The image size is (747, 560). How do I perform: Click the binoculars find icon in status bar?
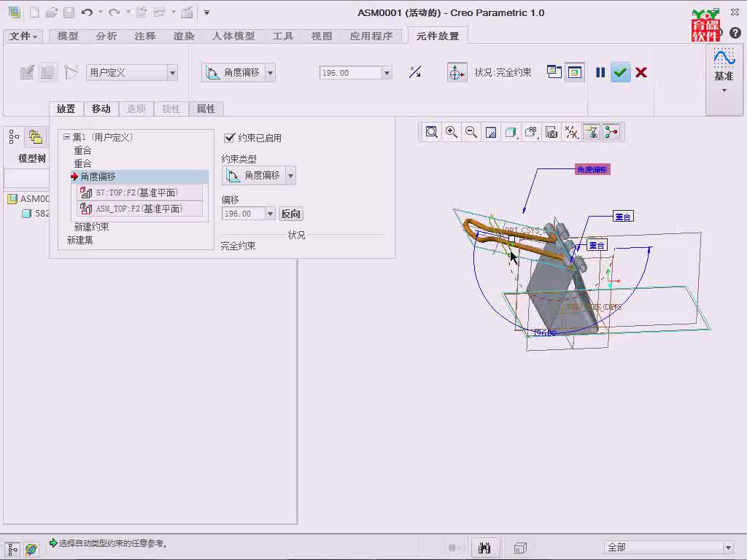pyautogui.click(x=484, y=548)
